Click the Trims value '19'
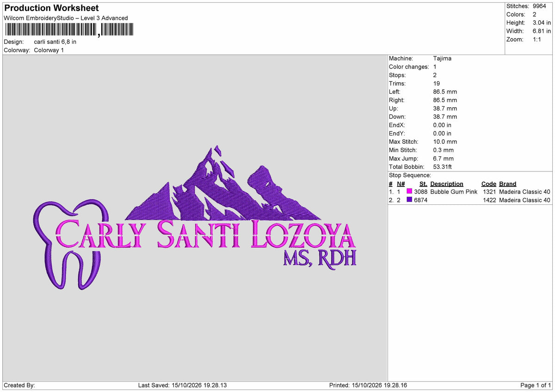Viewport: 555px width, 392px height. coord(437,83)
